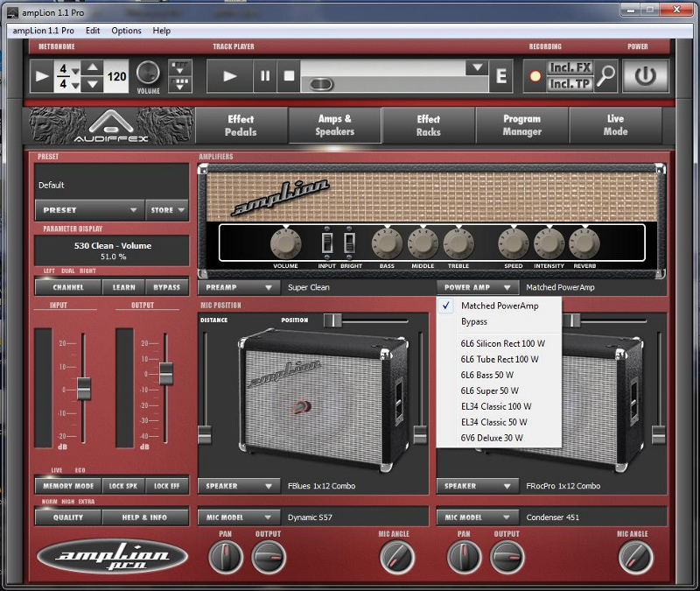This screenshot has height=591, width=700.
Task: Click the Learn button
Action: [123, 287]
